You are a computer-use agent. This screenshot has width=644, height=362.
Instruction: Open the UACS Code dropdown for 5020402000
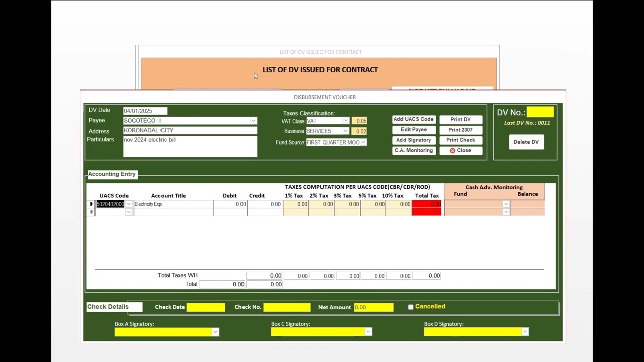[x=129, y=204]
